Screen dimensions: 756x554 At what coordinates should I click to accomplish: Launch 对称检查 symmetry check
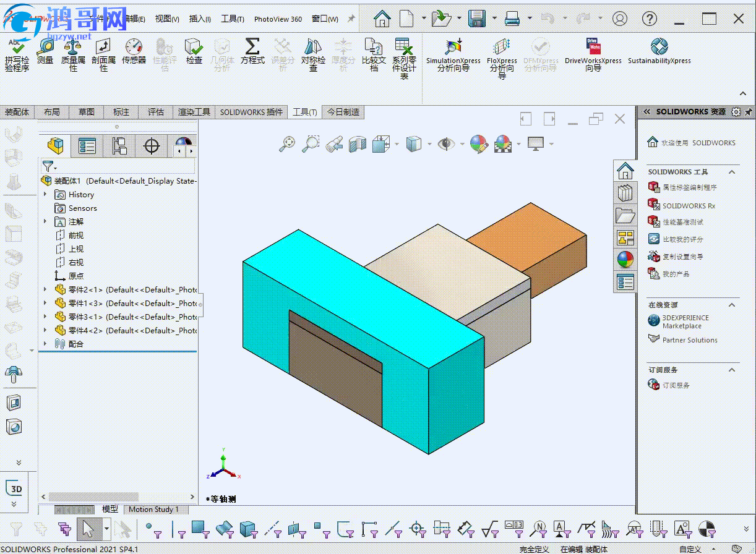pyautogui.click(x=313, y=55)
